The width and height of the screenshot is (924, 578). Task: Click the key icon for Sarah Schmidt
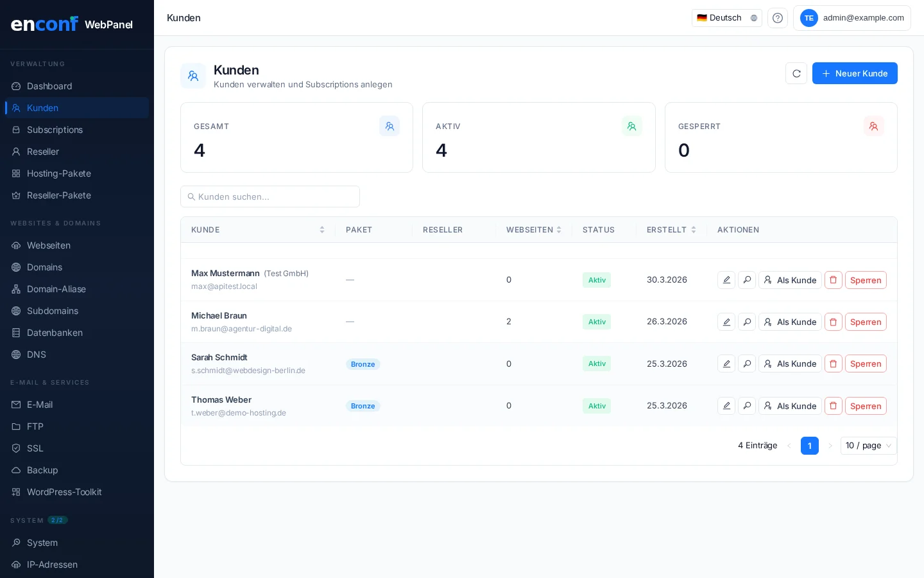[747, 363]
